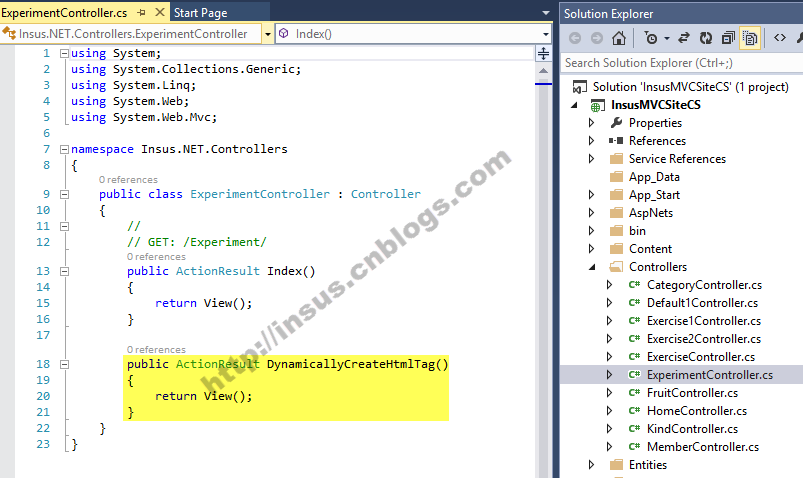The width and height of the screenshot is (803, 478).
Task: Toggle the Show All Files button
Action: coord(749,38)
